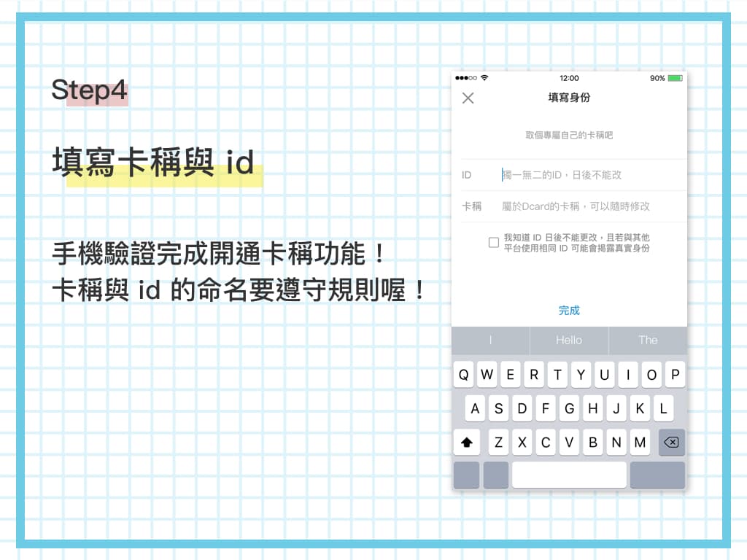
Task: Tap the backspace delete key
Action: tap(672, 443)
